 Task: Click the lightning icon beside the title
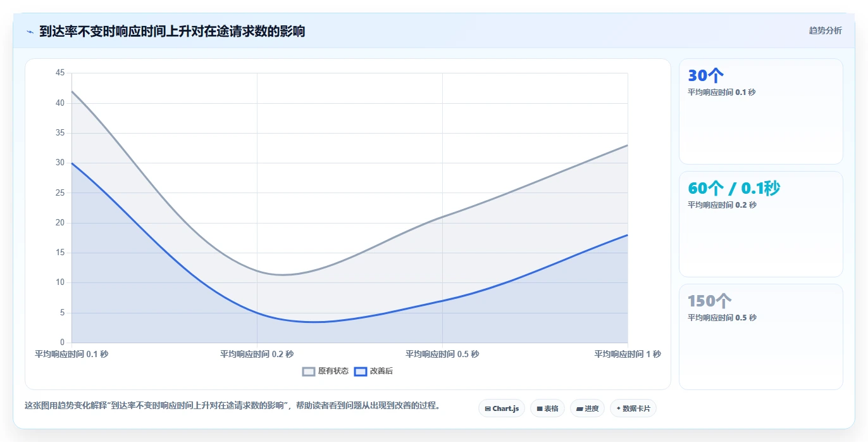click(30, 32)
